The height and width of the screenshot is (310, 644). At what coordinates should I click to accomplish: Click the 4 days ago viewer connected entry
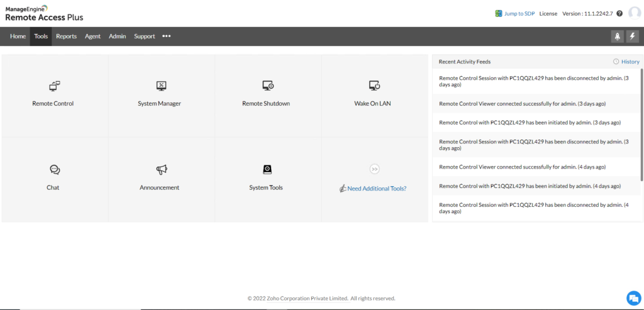pos(537,167)
